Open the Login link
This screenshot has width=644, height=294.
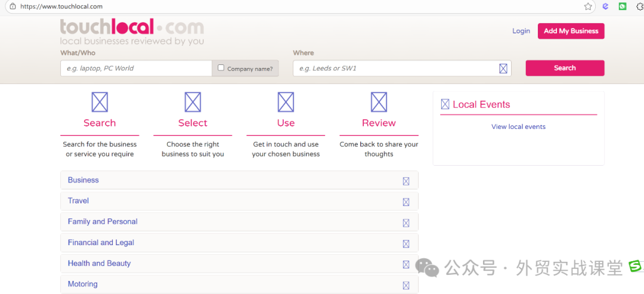click(x=521, y=31)
